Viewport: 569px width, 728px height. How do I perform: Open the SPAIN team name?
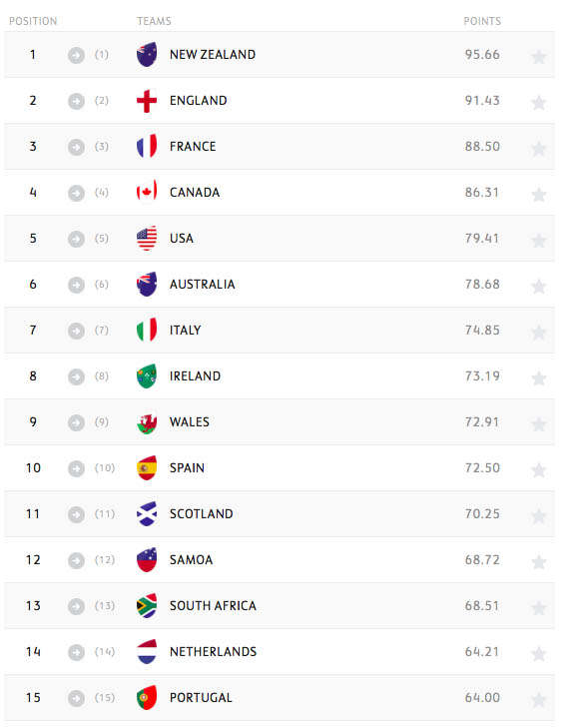pos(187,468)
